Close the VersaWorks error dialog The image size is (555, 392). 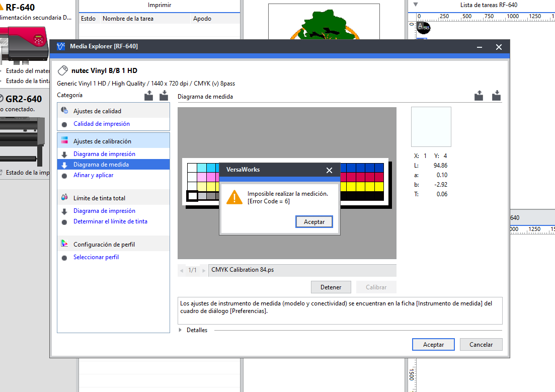(x=329, y=170)
